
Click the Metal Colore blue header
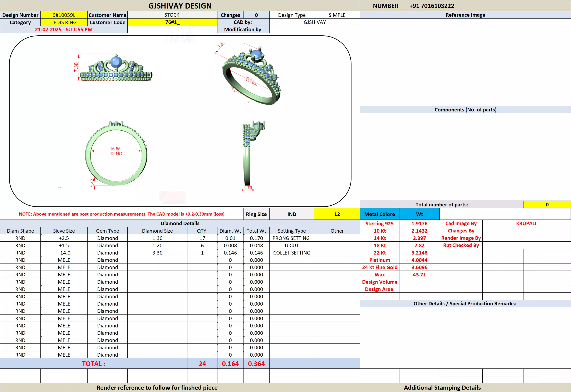point(379,214)
